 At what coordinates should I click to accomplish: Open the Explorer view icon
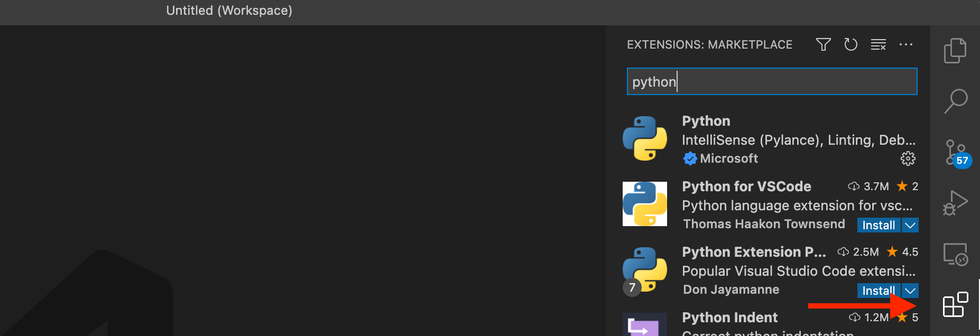(x=955, y=51)
